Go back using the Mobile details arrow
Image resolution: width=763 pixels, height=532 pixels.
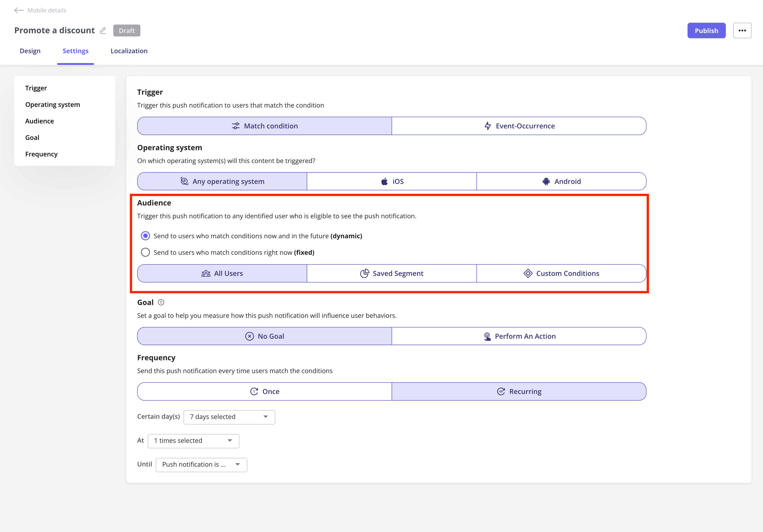click(19, 10)
